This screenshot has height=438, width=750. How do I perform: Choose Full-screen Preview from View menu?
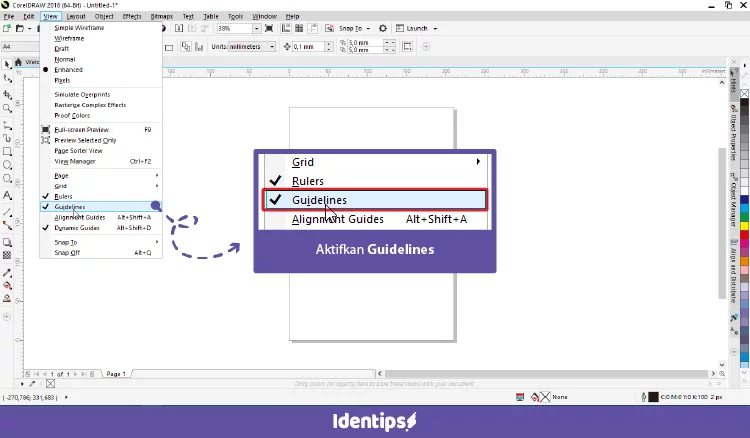(101, 130)
